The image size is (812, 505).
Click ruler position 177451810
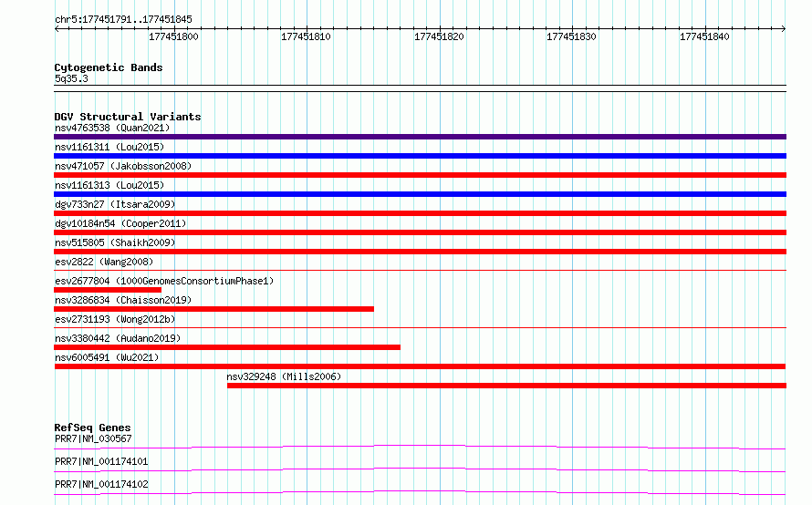306,36
